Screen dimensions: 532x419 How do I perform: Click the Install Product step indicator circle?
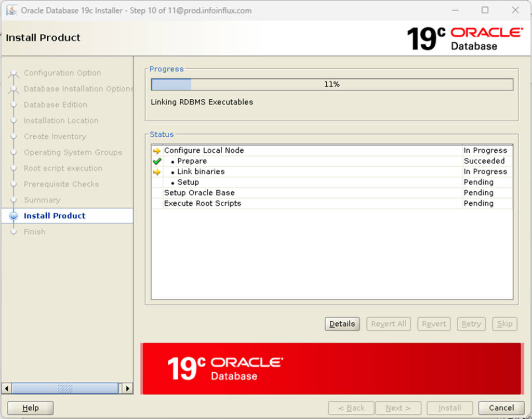[14, 216]
